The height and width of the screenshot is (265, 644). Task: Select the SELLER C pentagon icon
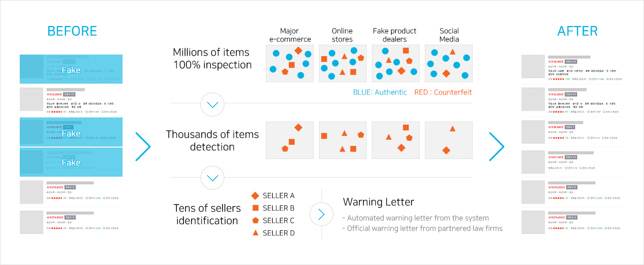coord(255,220)
